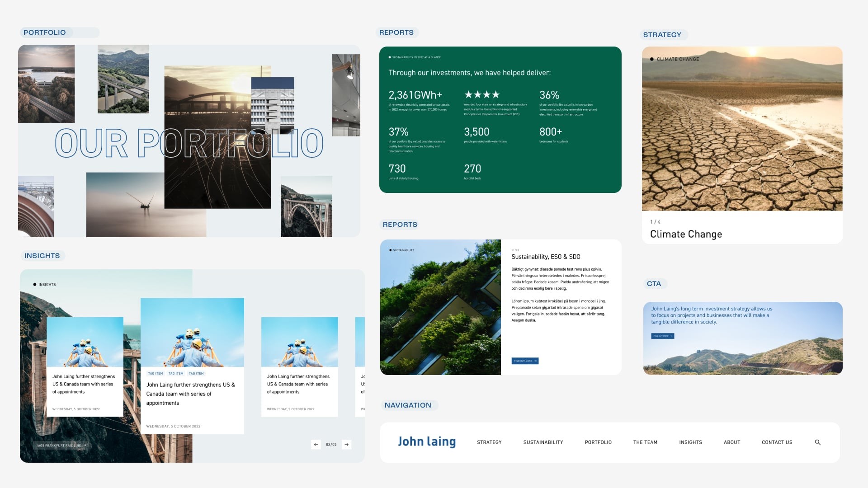Select the 36% statistic
This screenshot has width=868, height=488.
[549, 95]
